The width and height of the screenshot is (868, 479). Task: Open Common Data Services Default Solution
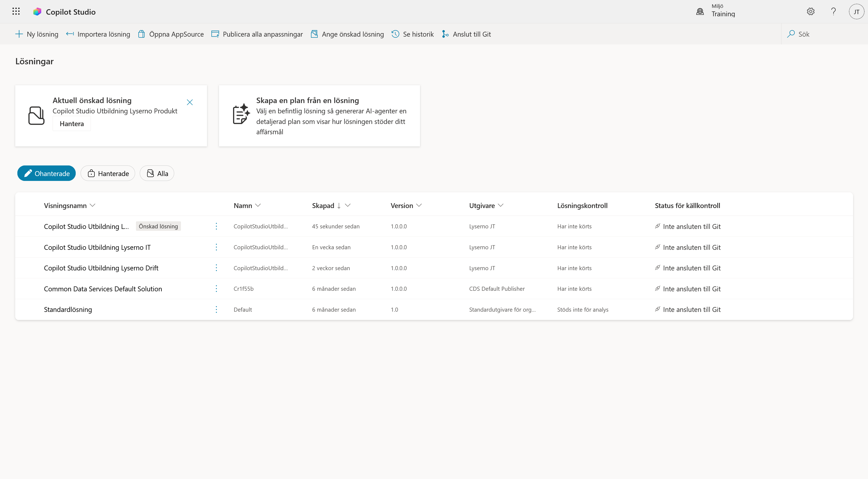tap(103, 289)
